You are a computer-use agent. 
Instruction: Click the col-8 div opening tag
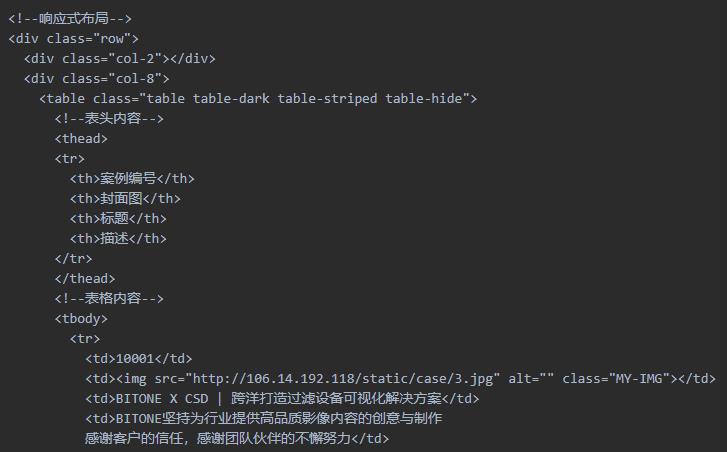tap(96, 78)
